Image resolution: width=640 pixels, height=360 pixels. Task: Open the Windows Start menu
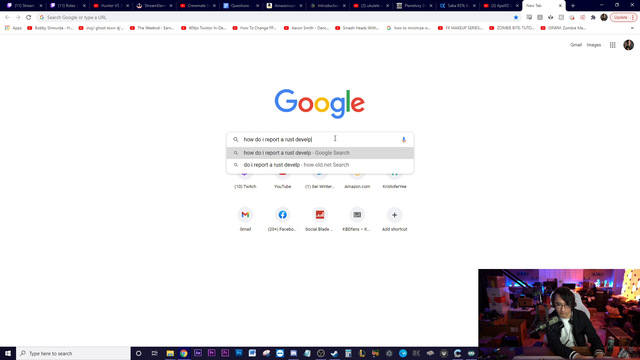tap(8, 353)
